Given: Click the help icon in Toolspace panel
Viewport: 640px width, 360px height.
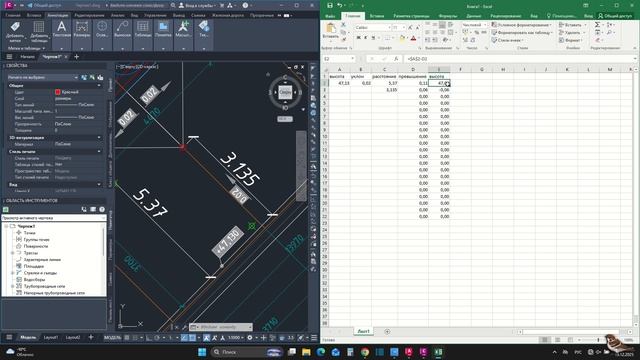Looking at the screenshot, I should point(102,209).
